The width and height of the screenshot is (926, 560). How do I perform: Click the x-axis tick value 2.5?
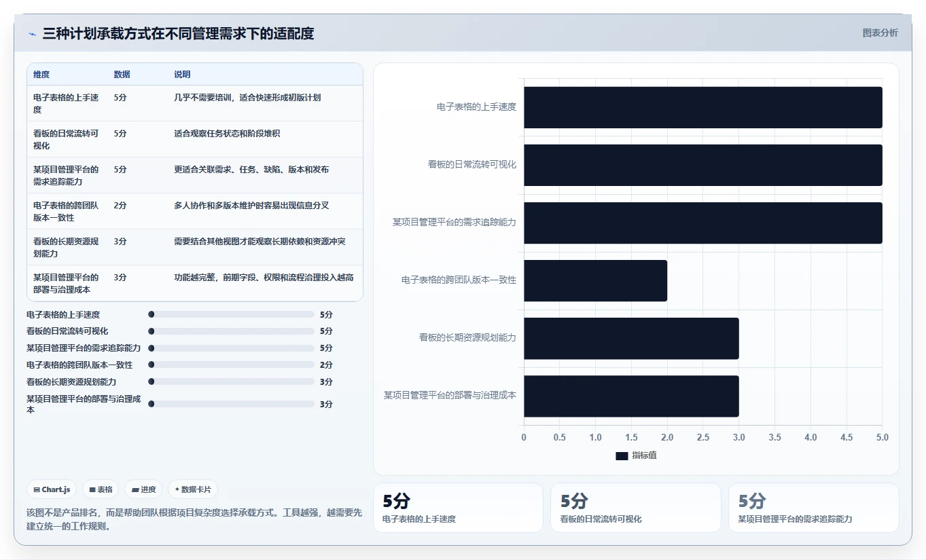(703, 438)
